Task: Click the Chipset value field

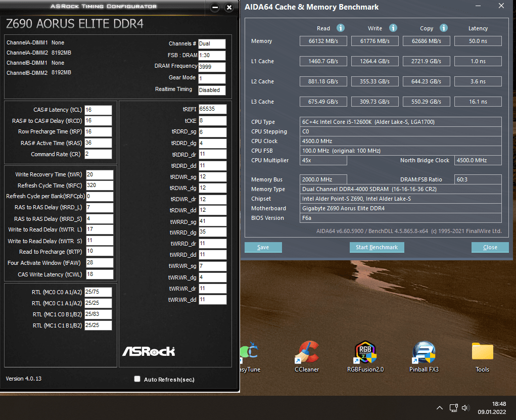Action: click(400, 199)
